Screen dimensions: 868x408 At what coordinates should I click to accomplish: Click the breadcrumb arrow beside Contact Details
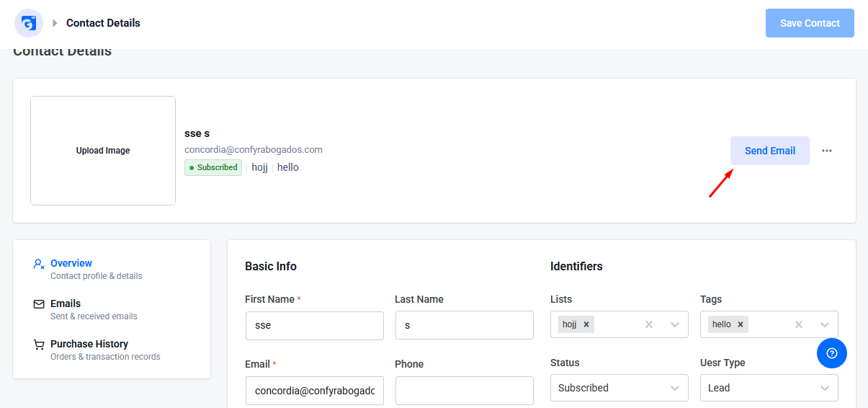55,23
